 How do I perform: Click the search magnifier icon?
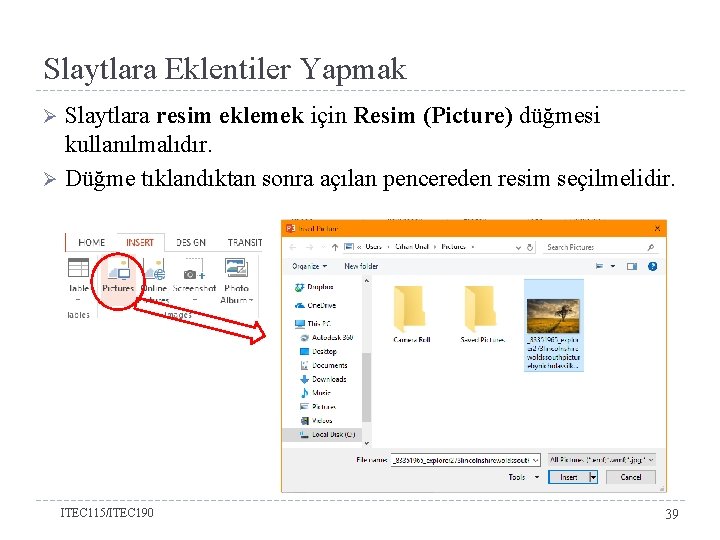650,247
